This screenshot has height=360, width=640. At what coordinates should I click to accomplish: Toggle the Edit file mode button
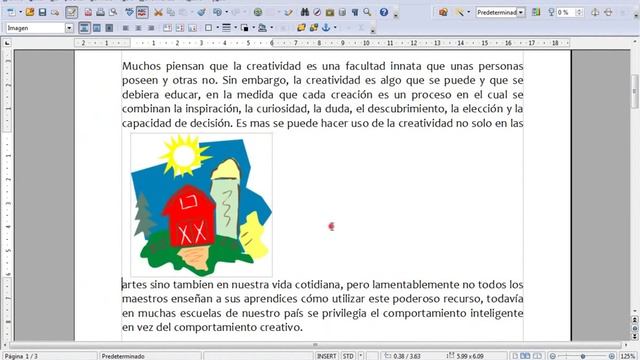click(71, 12)
